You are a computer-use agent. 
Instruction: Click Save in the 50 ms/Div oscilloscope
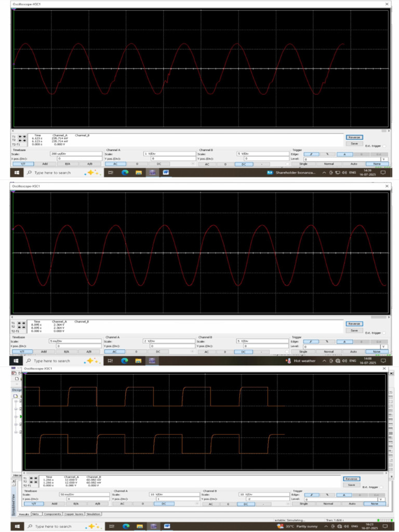tap(351, 485)
